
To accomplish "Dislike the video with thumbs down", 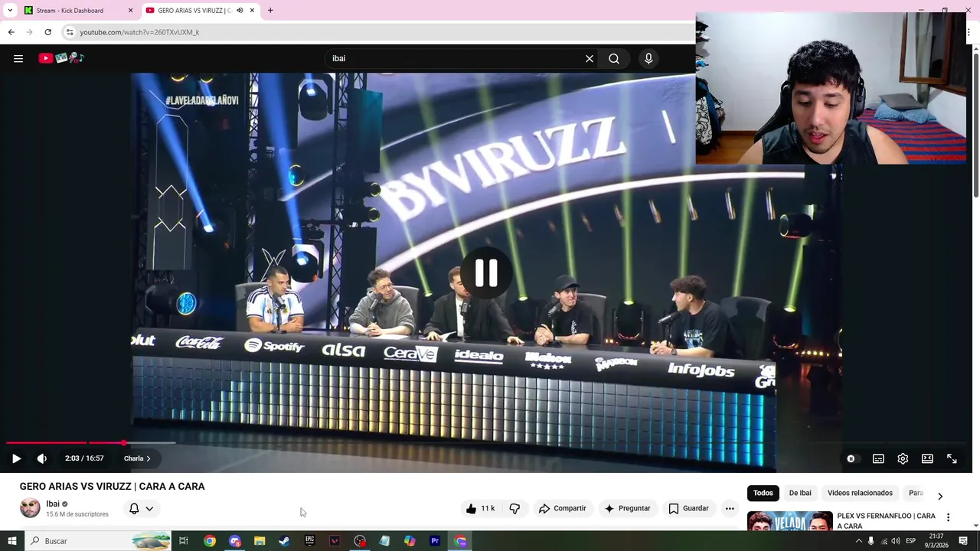I will click(x=514, y=508).
